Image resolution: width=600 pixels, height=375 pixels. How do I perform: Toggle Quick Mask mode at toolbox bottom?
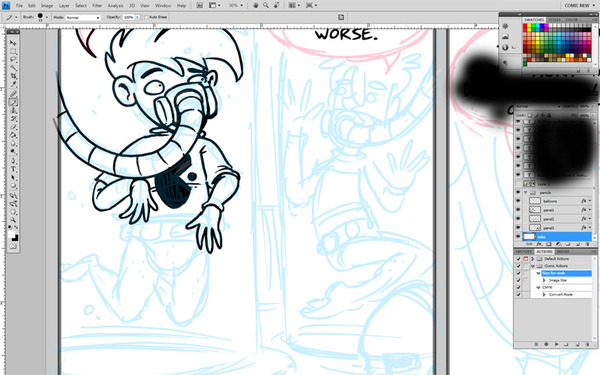click(13, 247)
